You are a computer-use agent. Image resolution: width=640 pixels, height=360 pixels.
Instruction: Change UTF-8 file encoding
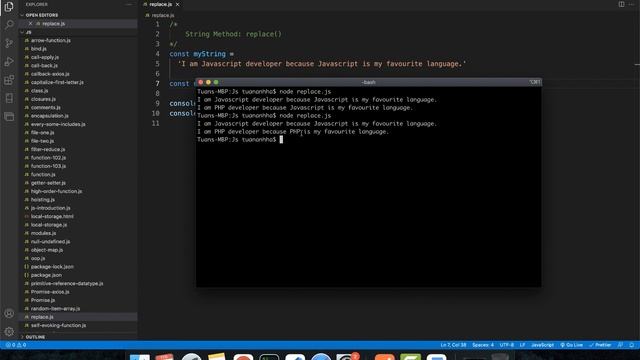tap(507, 345)
